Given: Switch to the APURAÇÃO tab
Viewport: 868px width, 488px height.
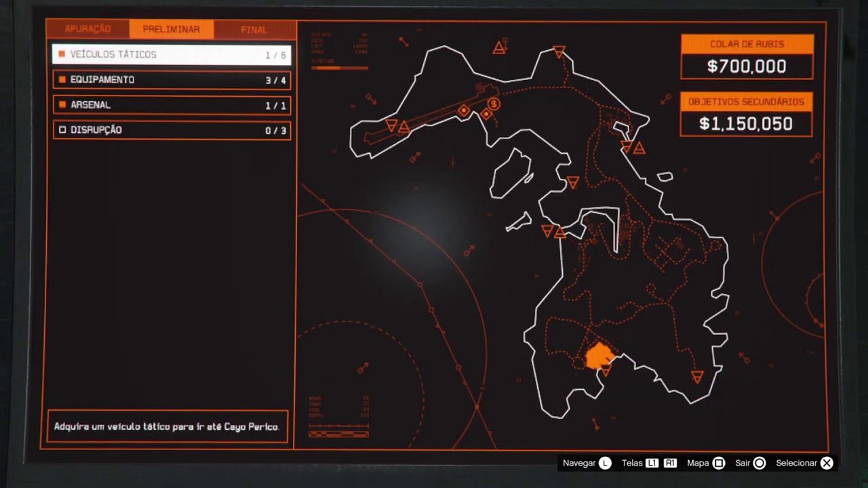Looking at the screenshot, I should click(x=87, y=29).
